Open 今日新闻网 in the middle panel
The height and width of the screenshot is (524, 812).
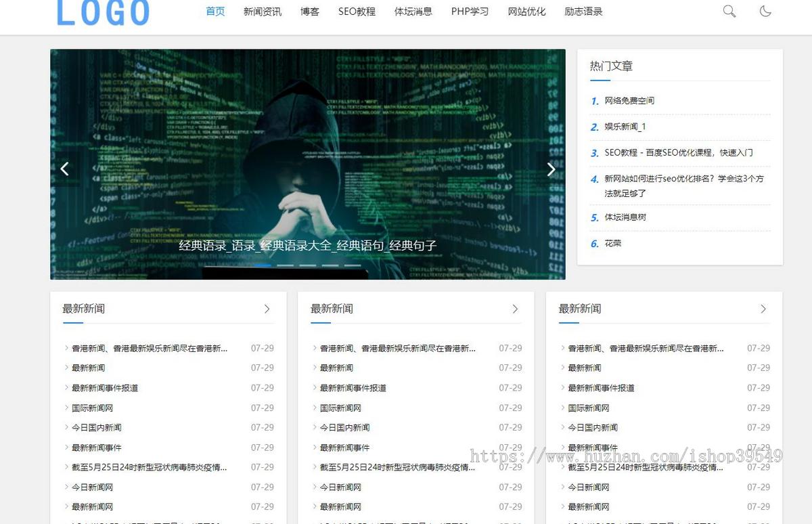click(340, 487)
